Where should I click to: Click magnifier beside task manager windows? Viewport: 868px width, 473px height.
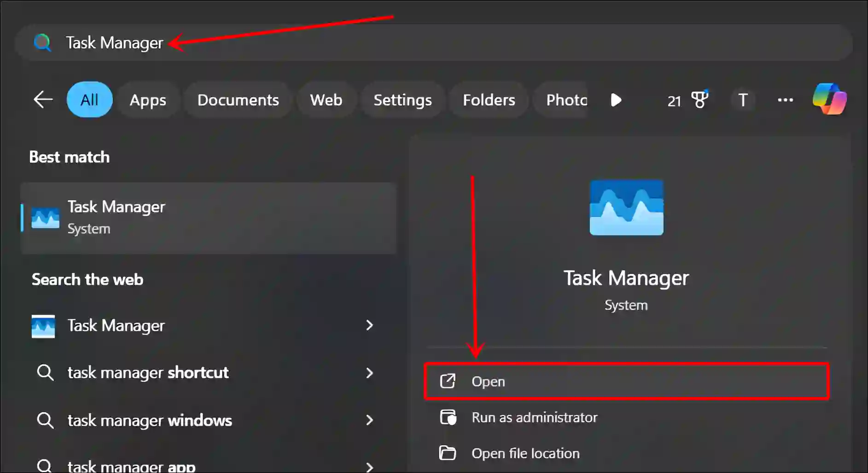[x=45, y=420]
